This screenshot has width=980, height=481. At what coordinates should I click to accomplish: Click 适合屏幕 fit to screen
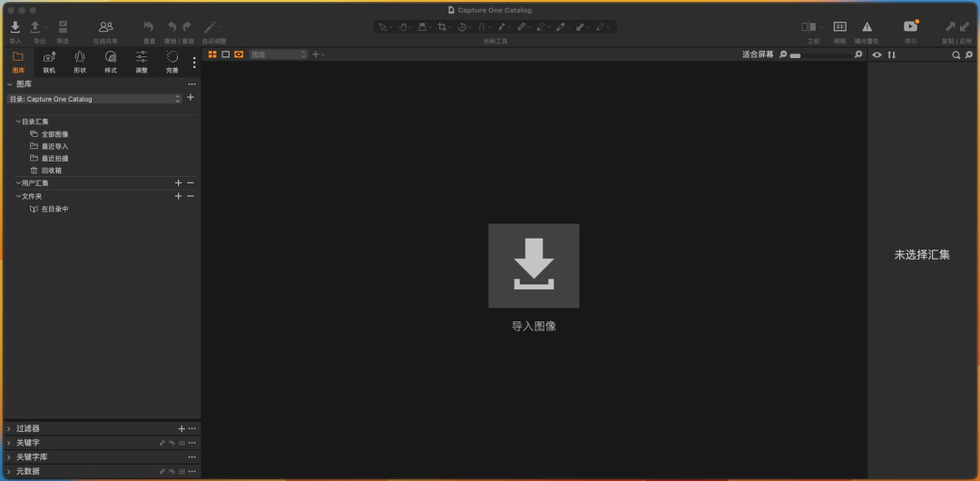click(758, 54)
